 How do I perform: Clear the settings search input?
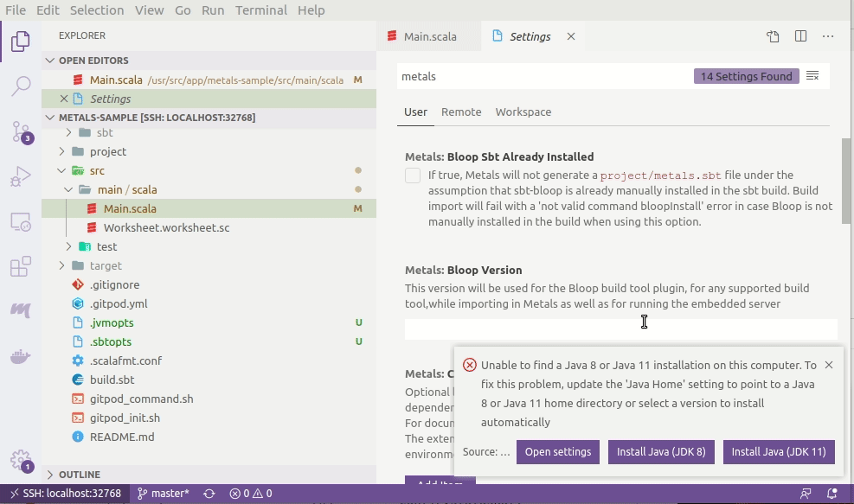pyautogui.click(x=812, y=76)
